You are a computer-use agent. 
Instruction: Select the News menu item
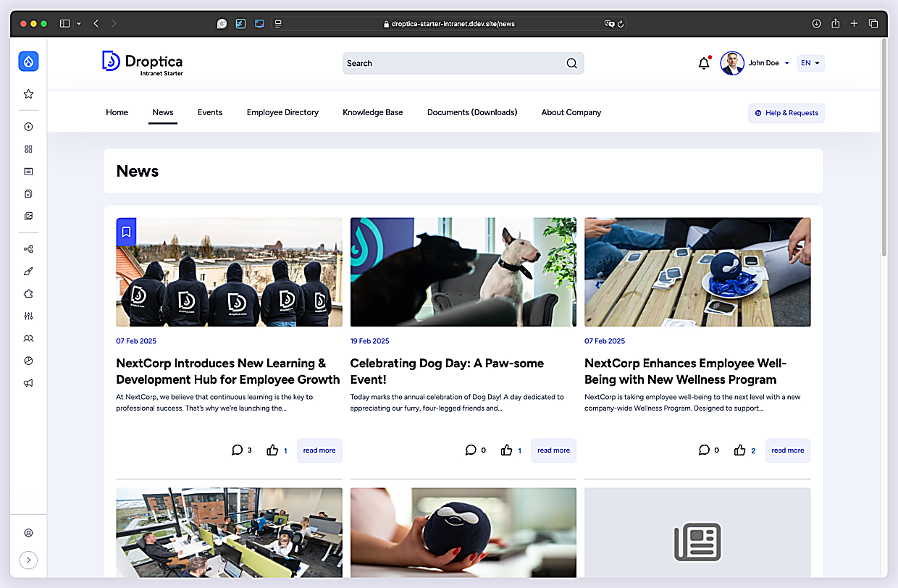pos(163,112)
